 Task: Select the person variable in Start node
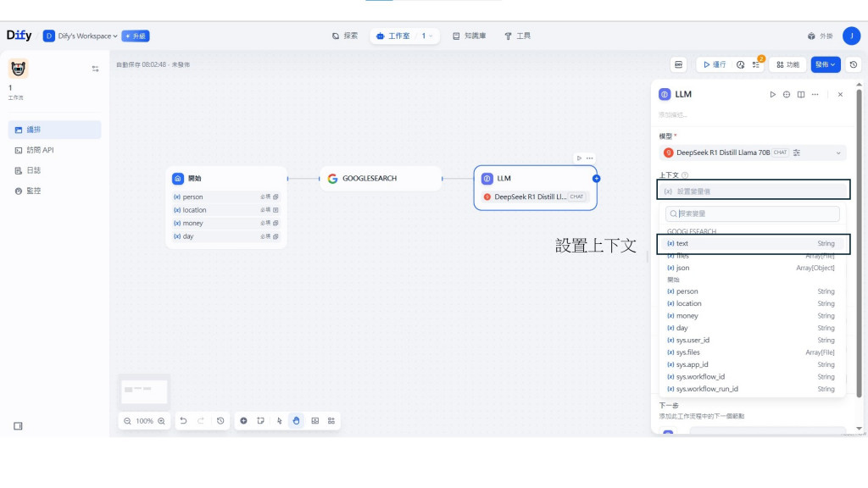[x=225, y=197]
